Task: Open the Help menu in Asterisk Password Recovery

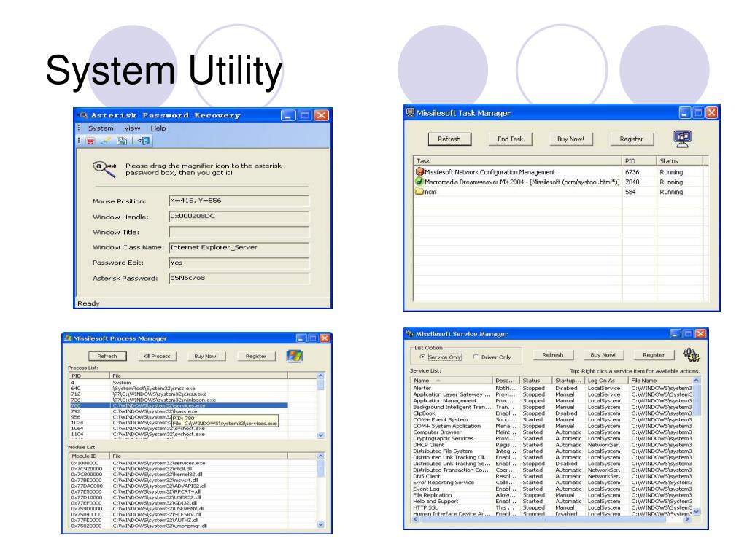Action: (158, 128)
